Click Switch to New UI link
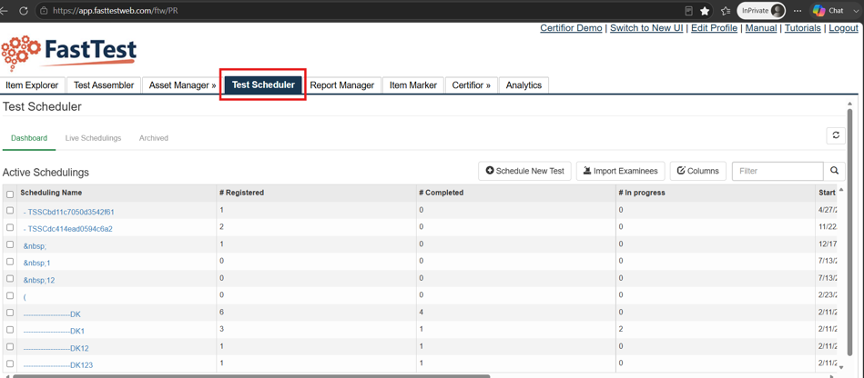The width and height of the screenshot is (864, 378). [x=646, y=28]
